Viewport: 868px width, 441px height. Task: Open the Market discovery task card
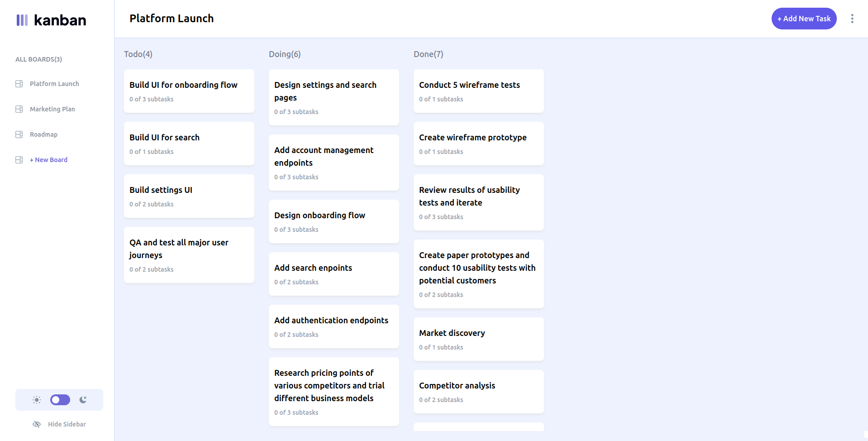coord(479,339)
